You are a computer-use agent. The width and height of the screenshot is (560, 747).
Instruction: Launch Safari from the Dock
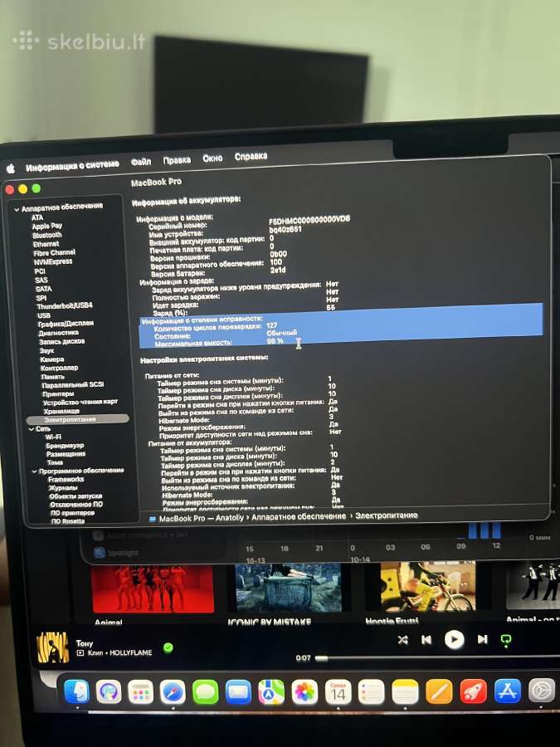pos(173,691)
